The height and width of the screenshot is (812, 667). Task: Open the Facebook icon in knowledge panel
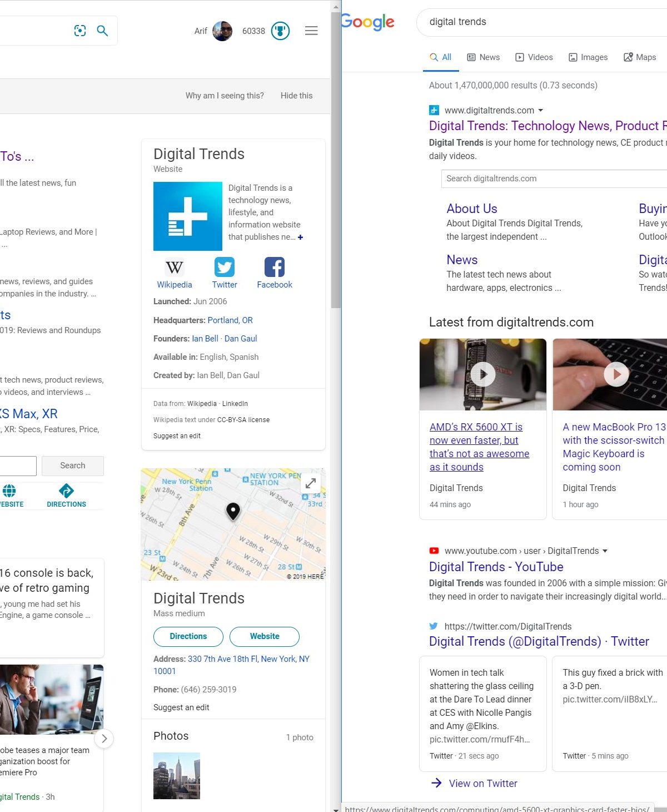click(x=275, y=268)
